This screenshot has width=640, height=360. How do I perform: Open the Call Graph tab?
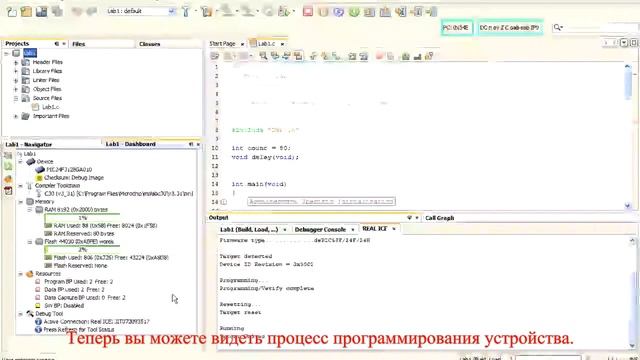pyautogui.click(x=440, y=218)
